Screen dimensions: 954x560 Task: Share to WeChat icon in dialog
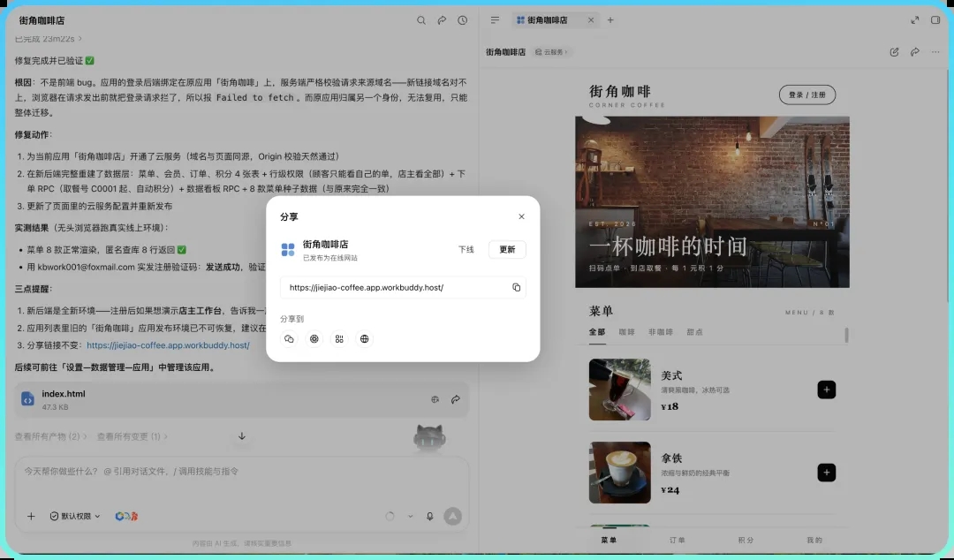click(x=289, y=339)
